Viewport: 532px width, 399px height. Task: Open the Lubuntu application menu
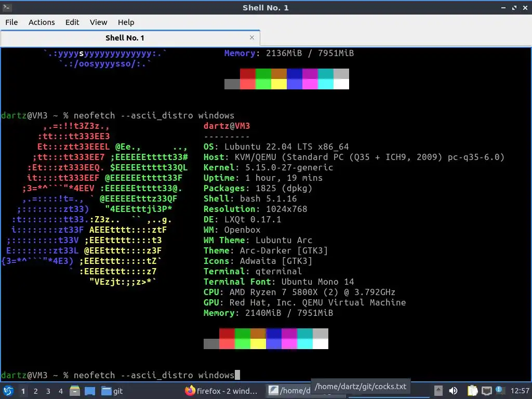tap(8, 391)
